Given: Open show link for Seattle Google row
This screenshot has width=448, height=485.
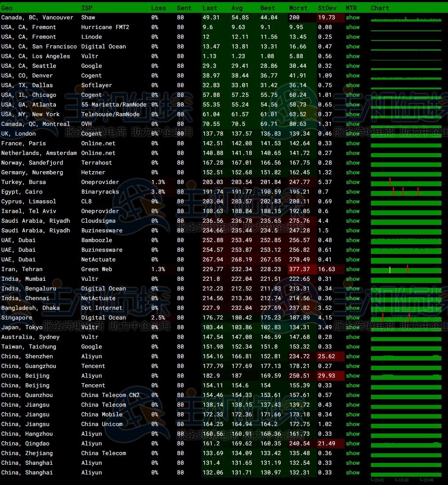Looking at the screenshot, I should 353,66.
